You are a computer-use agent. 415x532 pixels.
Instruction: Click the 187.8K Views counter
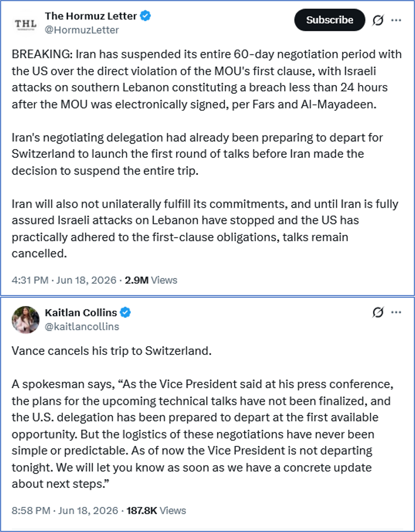pos(156,511)
